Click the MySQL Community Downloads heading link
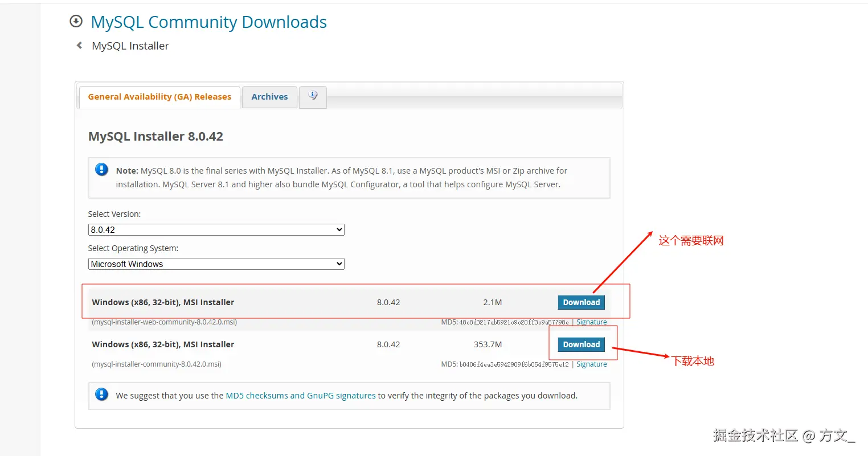Screen dimensions: 868x456 pos(208,22)
